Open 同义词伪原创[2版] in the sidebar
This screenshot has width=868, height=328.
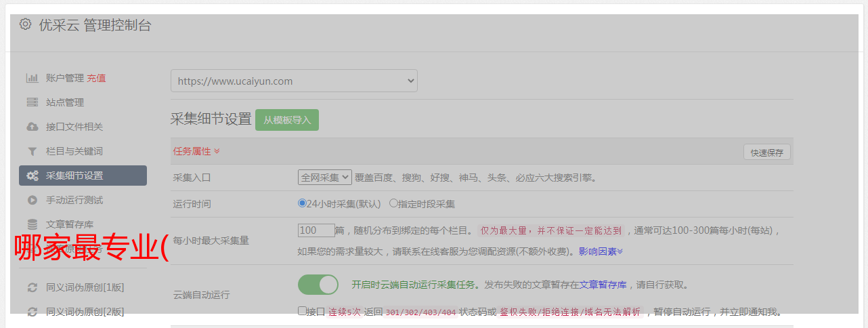pos(85,312)
